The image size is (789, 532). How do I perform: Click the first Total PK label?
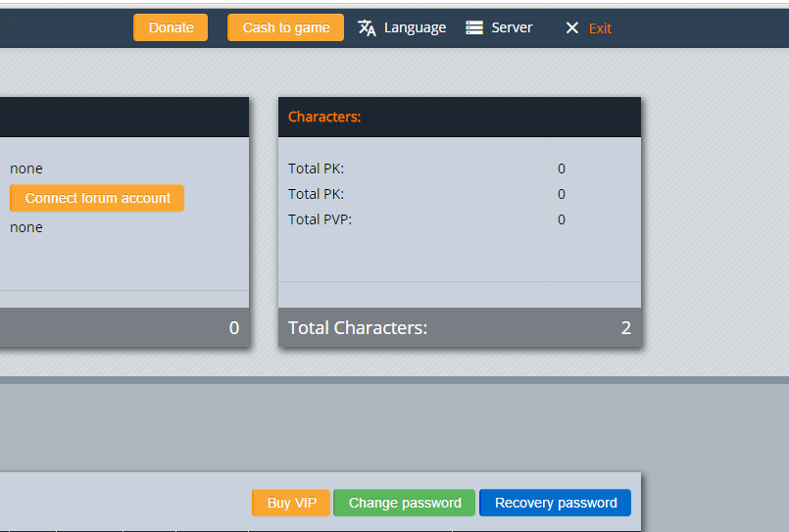[x=316, y=169]
